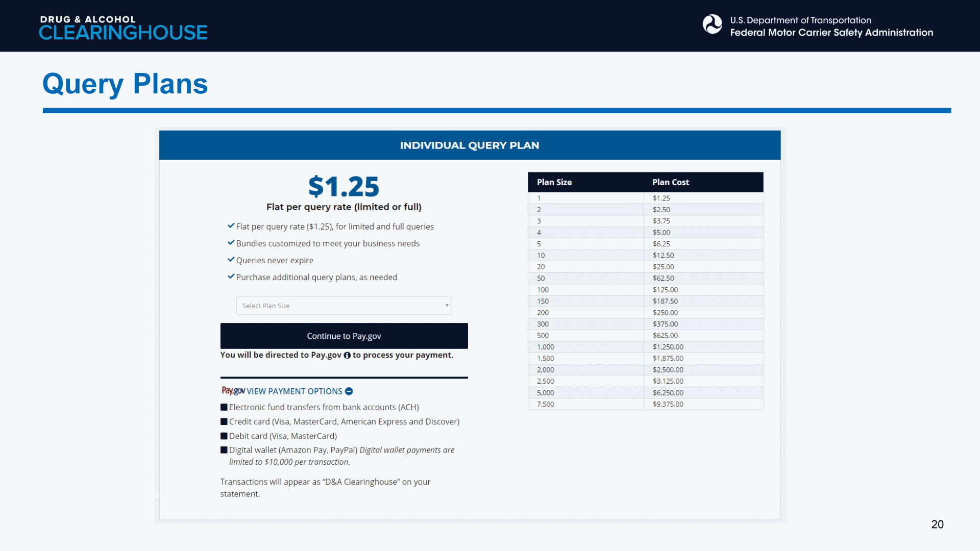
Task: Click the Pay.gov info icon
Action: (347, 356)
